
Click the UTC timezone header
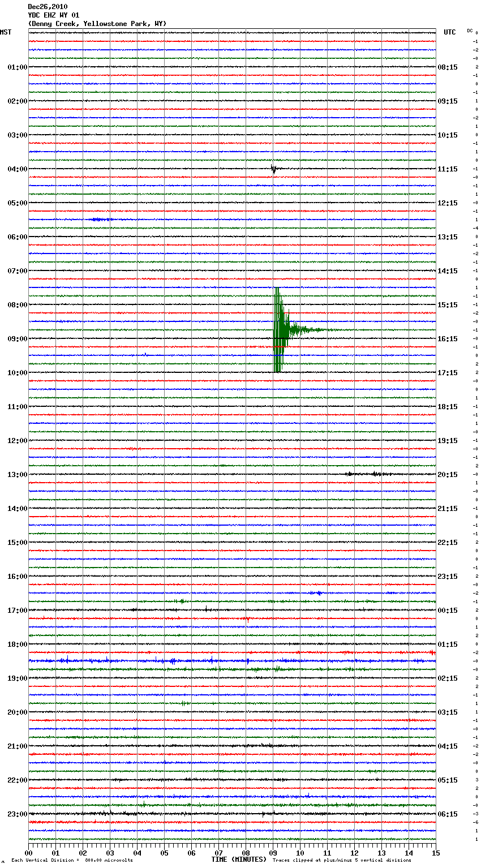pos(450,32)
